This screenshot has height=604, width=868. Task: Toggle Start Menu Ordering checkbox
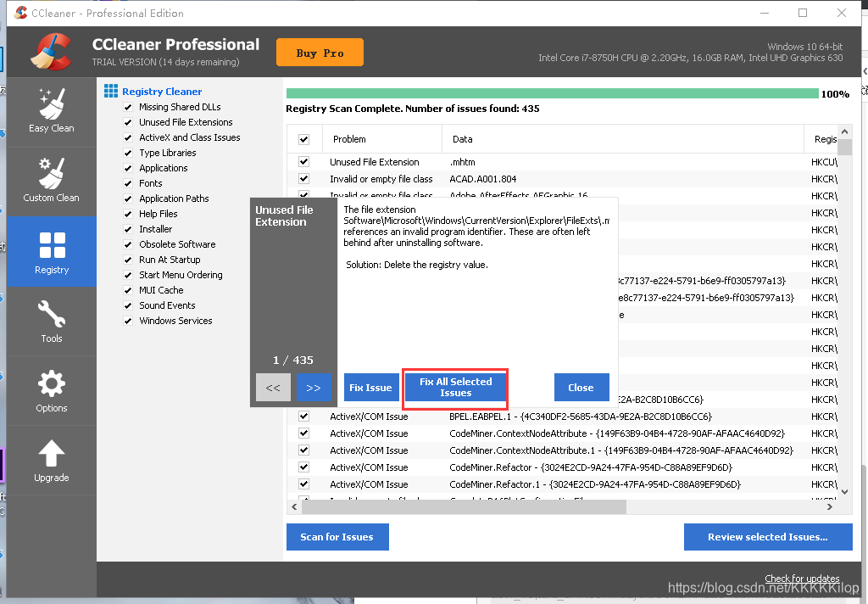coord(128,275)
